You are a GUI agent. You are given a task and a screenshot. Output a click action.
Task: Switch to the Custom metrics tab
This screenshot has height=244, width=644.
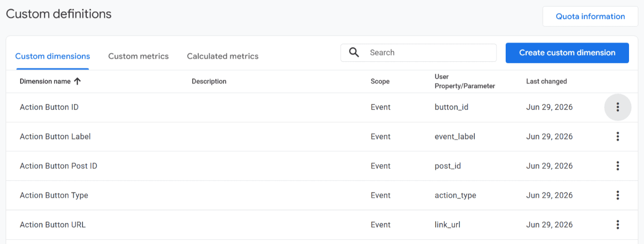pos(138,56)
